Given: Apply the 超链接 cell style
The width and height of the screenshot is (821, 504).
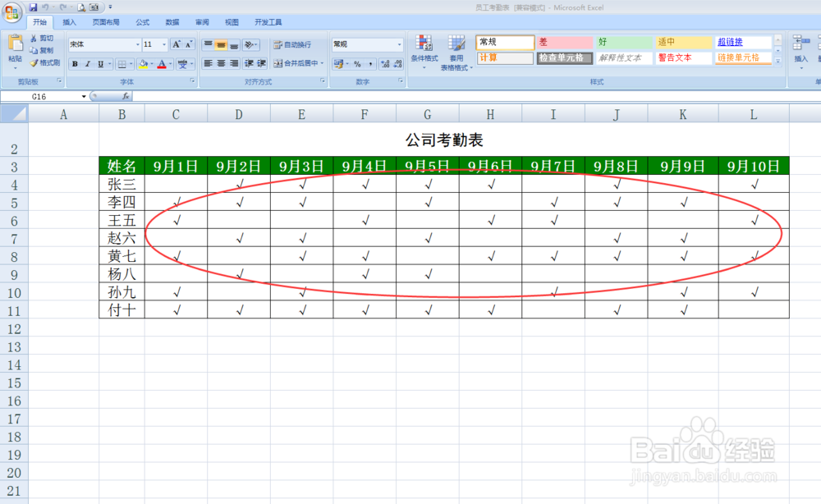Looking at the screenshot, I should 744,42.
